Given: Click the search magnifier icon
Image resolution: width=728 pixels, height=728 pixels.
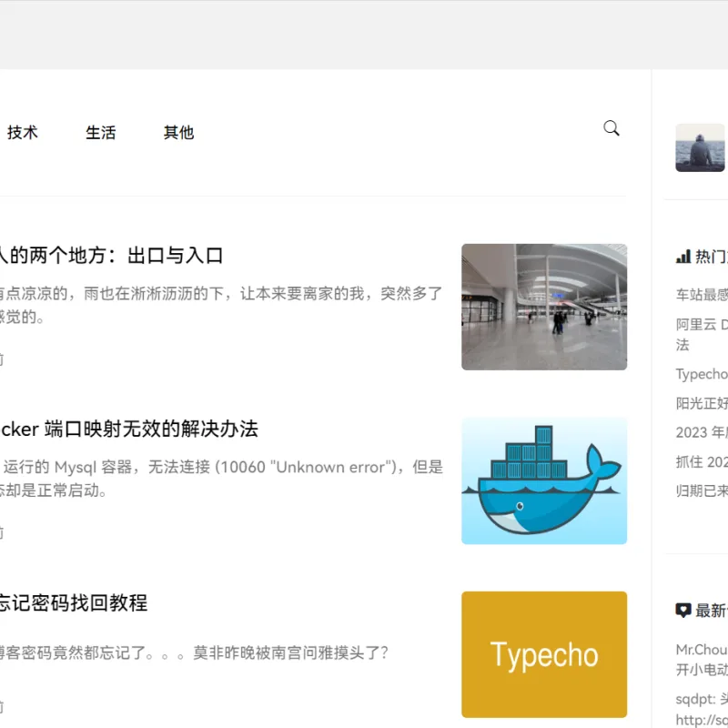Looking at the screenshot, I should [x=611, y=128].
